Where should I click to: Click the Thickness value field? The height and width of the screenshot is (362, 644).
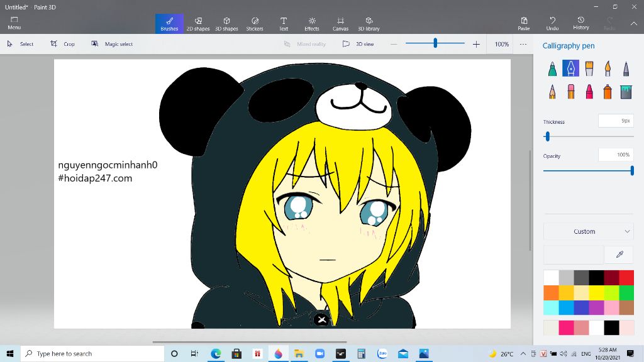click(x=616, y=121)
